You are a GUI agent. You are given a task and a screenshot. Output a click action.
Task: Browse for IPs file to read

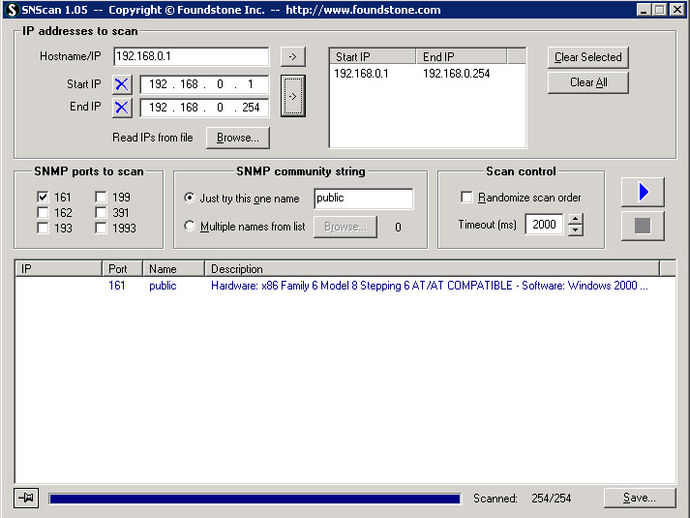pos(238,138)
